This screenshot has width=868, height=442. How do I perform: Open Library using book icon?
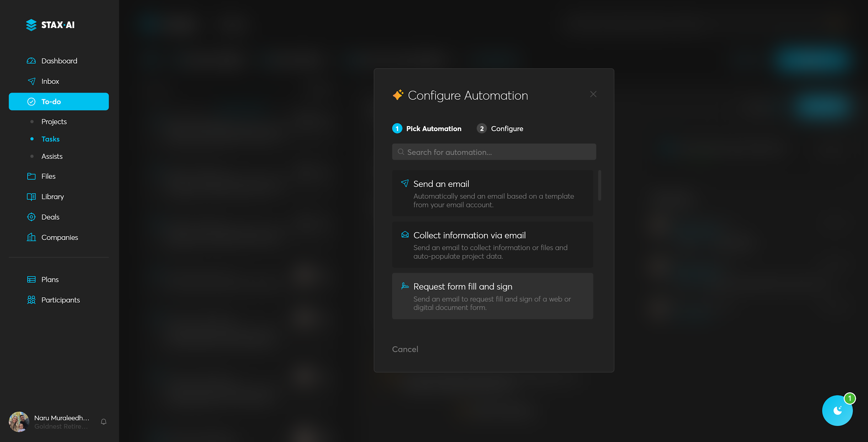[31, 197]
